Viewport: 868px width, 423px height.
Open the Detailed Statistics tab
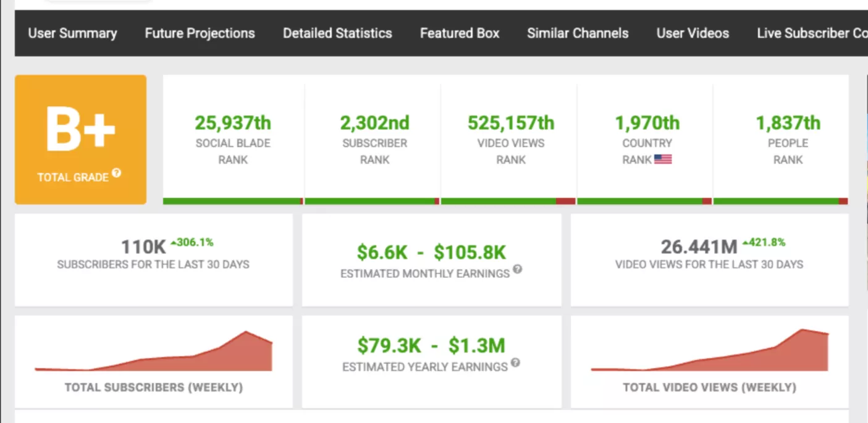[337, 33]
